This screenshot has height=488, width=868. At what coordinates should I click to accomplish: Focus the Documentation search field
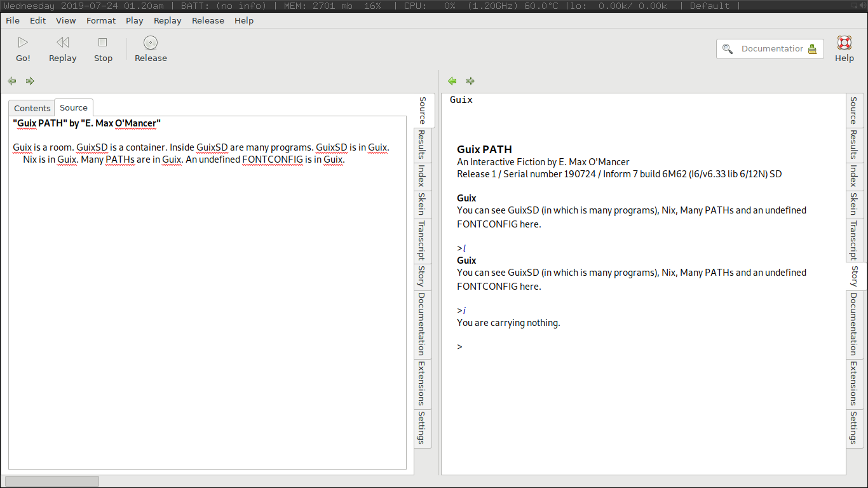pyautogui.click(x=770, y=49)
